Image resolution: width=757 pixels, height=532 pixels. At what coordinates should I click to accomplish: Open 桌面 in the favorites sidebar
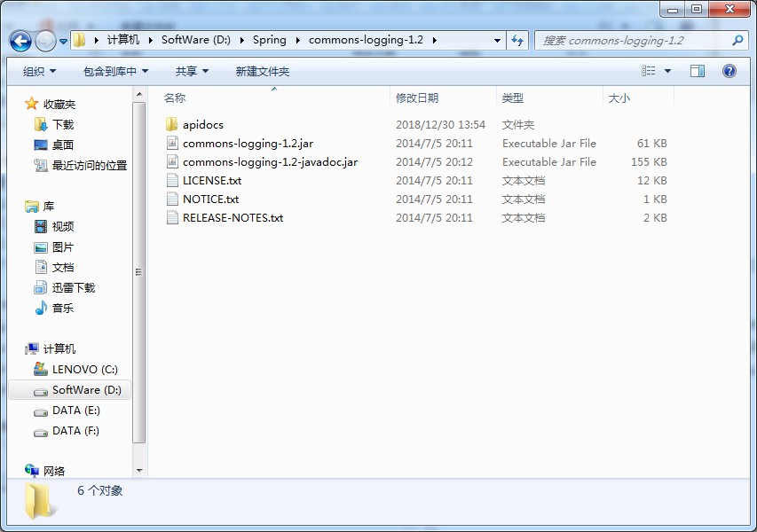coord(63,145)
